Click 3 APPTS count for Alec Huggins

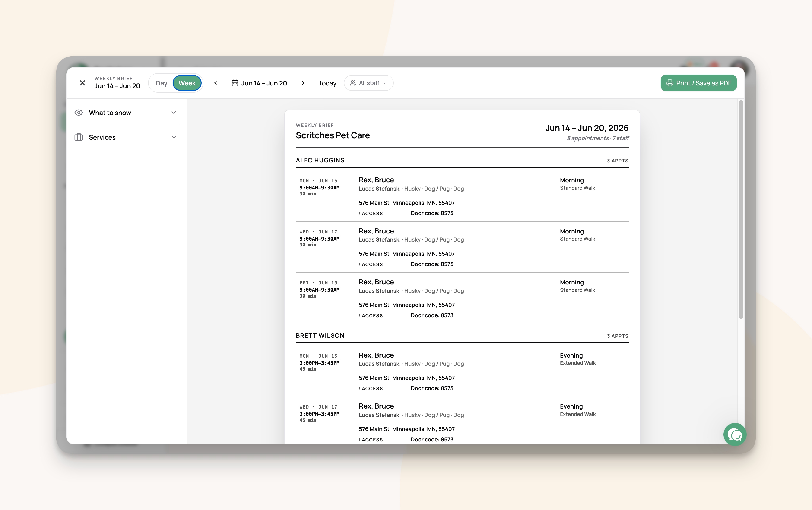click(x=617, y=161)
